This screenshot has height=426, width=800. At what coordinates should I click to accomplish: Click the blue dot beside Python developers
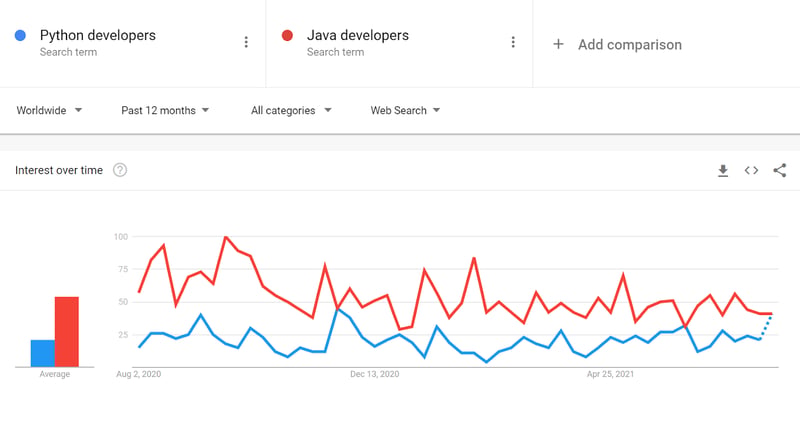coord(20,35)
